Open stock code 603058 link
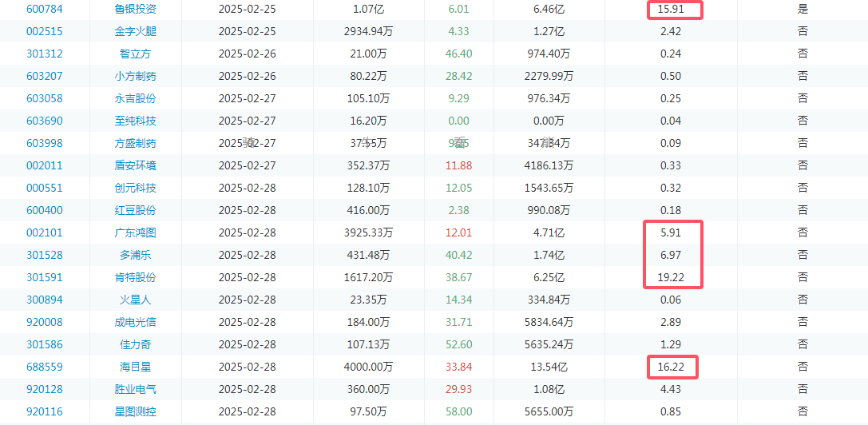This screenshot has width=868, height=425. 44,98
